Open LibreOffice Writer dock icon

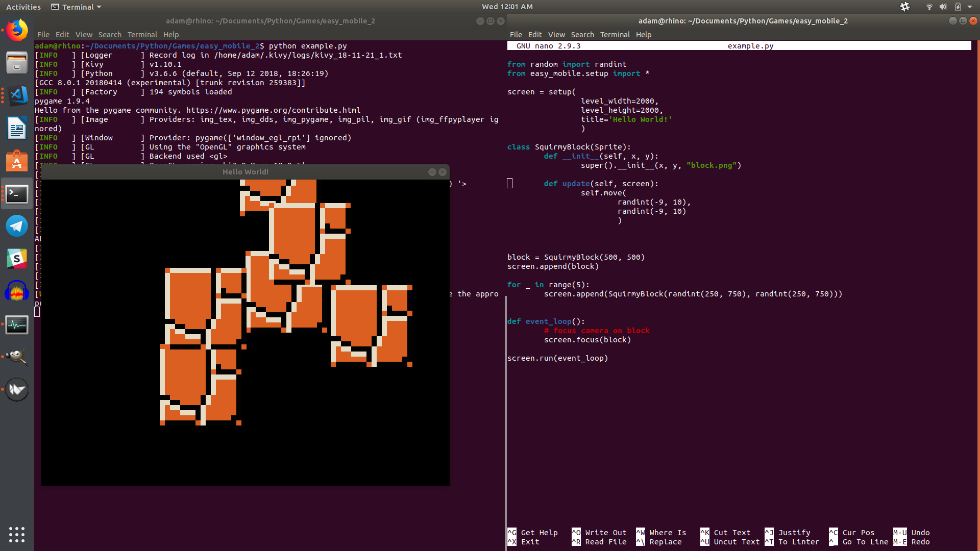(x=17, y=128)
